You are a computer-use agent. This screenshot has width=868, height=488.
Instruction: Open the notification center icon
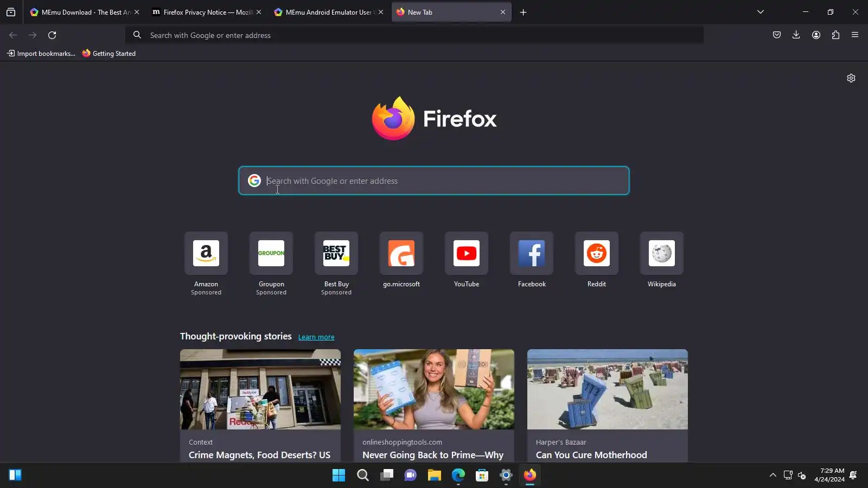pyautogui.click(x=853, y=475)
